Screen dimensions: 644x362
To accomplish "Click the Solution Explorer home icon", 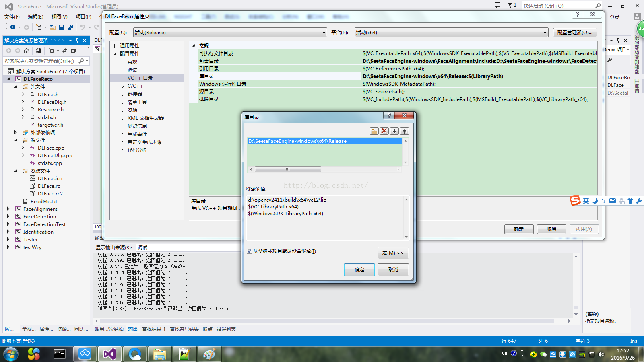I will (x=27, y=51).
